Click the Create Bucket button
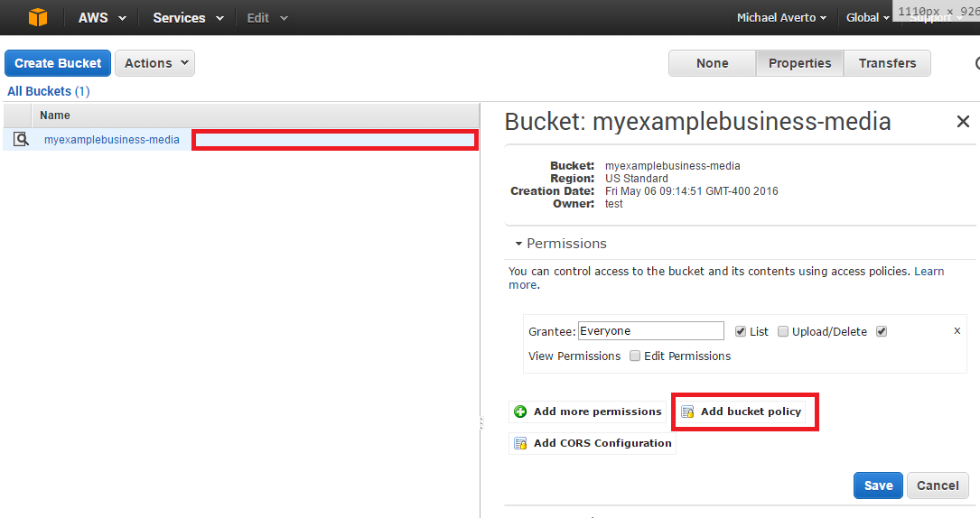 pos(58,63)
